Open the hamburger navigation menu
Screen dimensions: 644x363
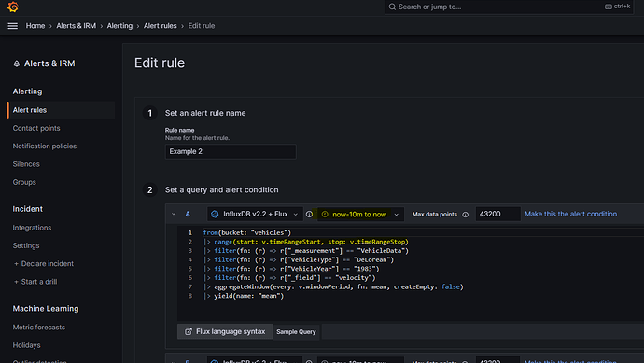13,26
